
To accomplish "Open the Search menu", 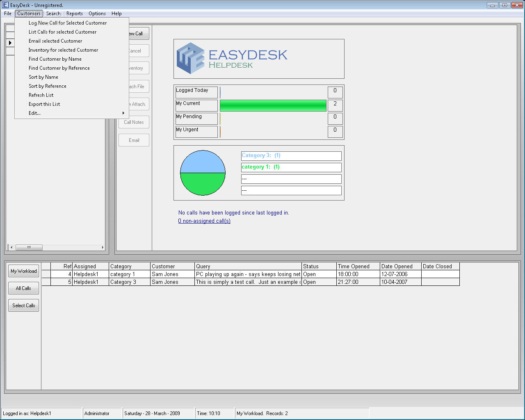I will 53,14.
